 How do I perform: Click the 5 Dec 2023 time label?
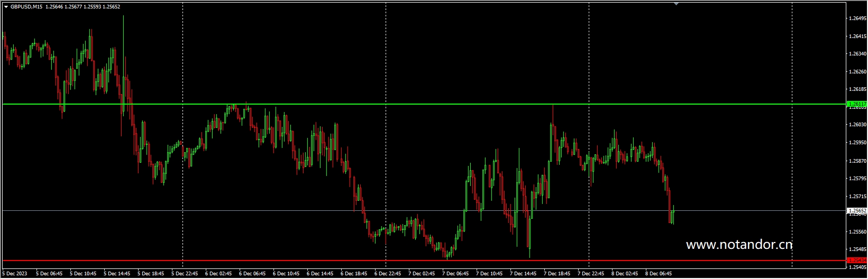click(15, 274)
